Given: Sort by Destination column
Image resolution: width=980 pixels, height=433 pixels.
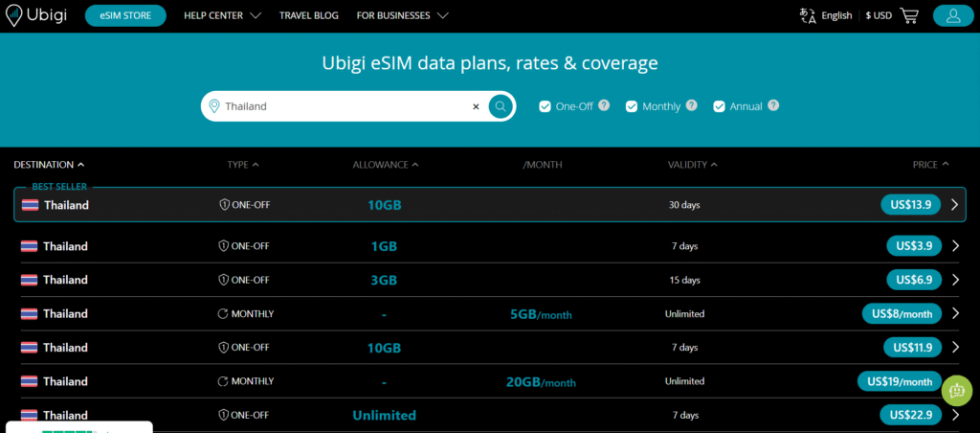Looking at the screenshot, I should [49, 165].
